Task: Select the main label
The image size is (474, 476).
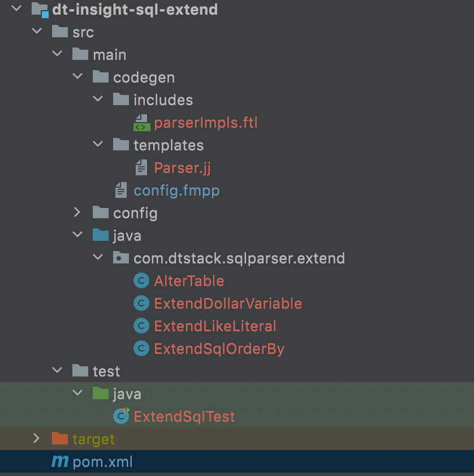Action: coord(110,55)
